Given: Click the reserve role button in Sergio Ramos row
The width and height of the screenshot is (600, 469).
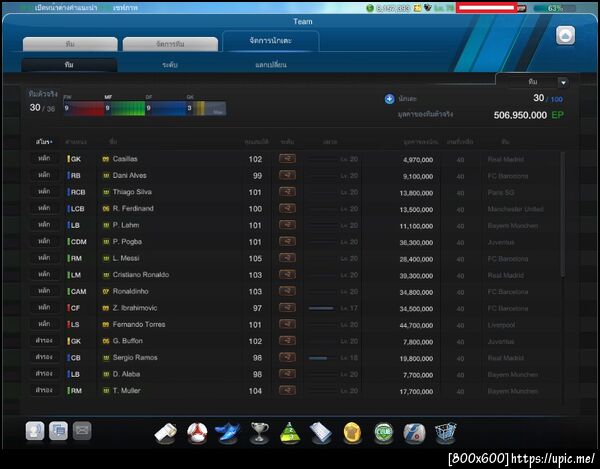Looking at the screenshot, I should pyautogui.click(x=44, y=357).
